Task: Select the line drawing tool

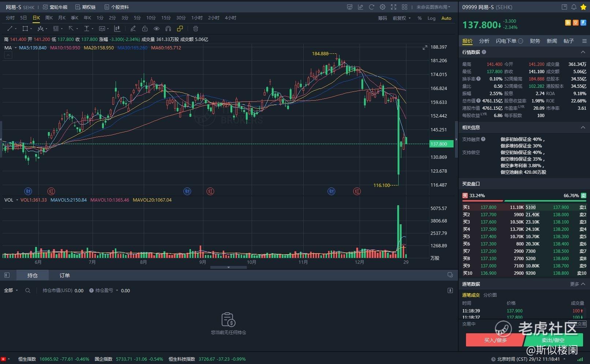Action: (10, 29)
